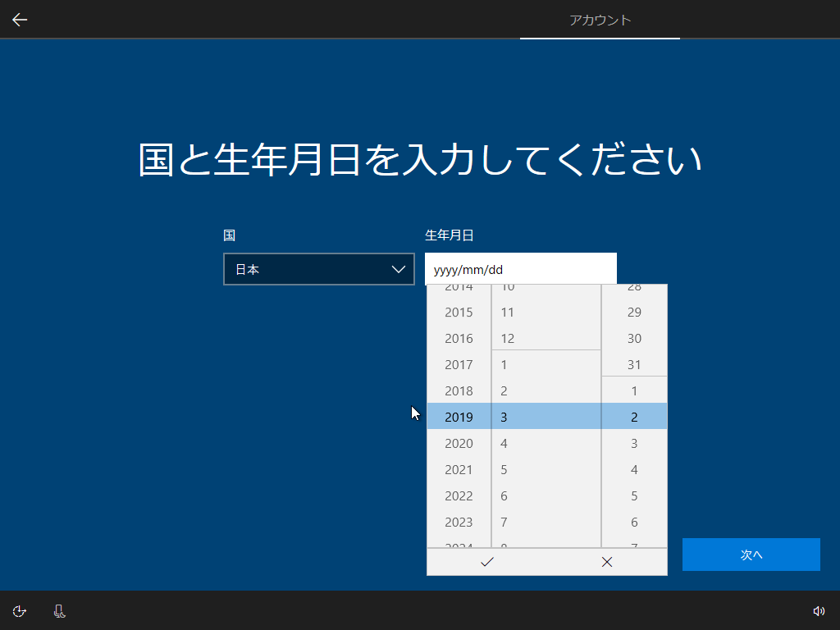Open the Ease of Access options icon
The image size is (840, 630).
coord(19,611)
